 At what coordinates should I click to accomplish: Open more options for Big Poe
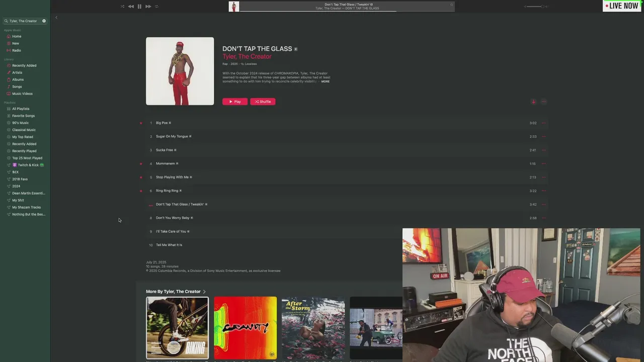coord(543,123)
